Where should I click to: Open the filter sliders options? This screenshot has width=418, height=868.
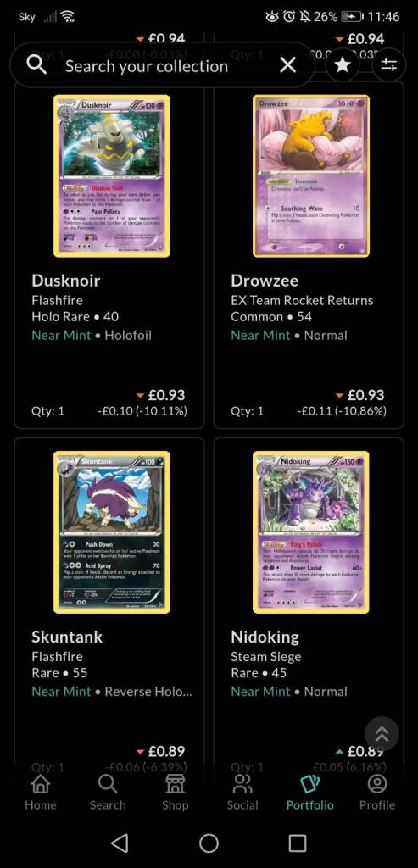click(389, 66)
